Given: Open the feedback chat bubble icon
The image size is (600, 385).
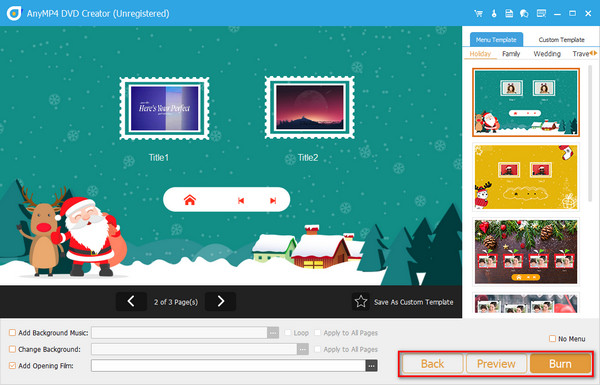Looking at the screenshot, I should click(524, 14).
